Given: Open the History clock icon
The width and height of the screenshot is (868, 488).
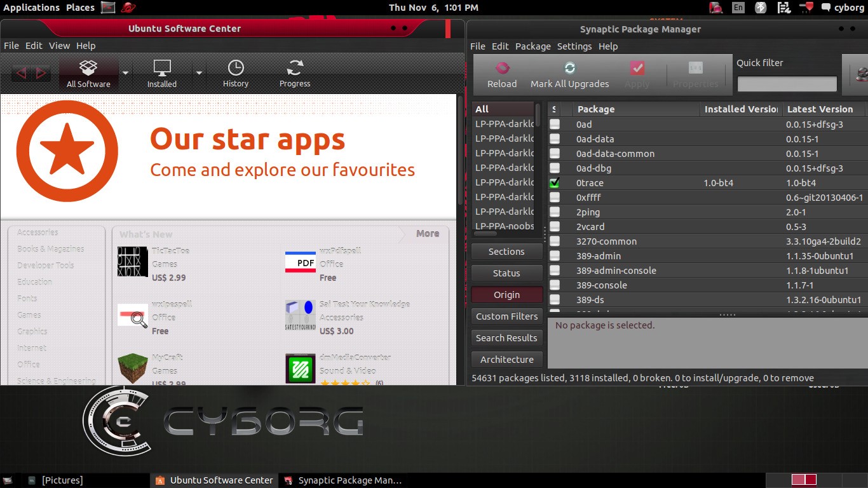Looking at the screenshot, I should pos(236,69).
